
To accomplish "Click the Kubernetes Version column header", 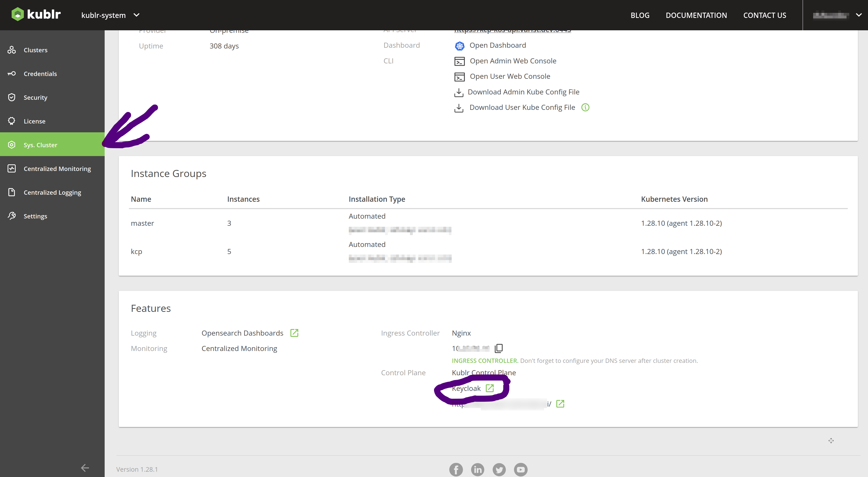I will [674, 199].
